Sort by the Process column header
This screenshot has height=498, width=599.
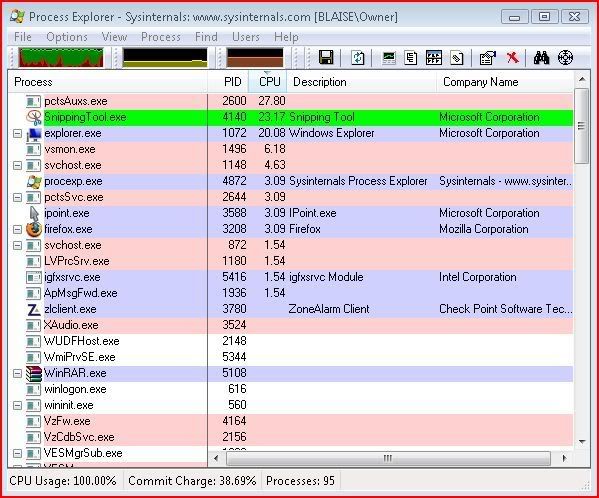pos(108,82)
